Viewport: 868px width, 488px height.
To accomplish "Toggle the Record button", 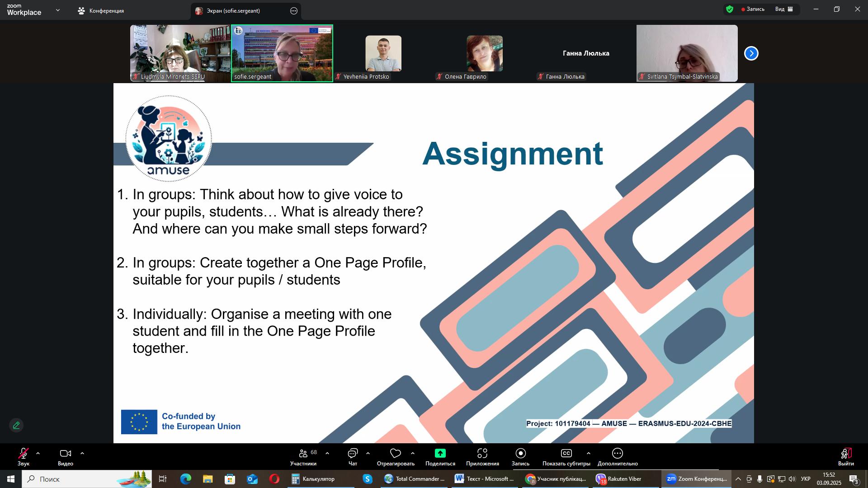I will pos(520,454).
